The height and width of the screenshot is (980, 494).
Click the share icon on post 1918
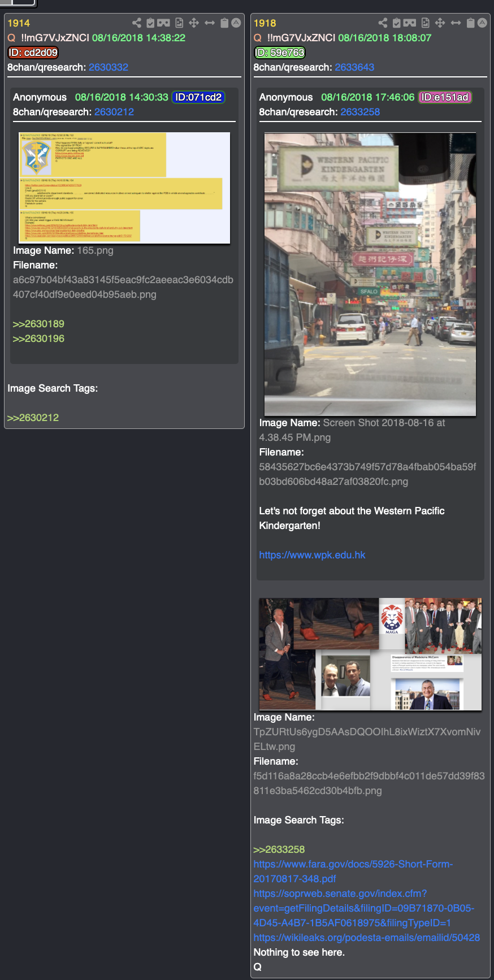point(383,23)
